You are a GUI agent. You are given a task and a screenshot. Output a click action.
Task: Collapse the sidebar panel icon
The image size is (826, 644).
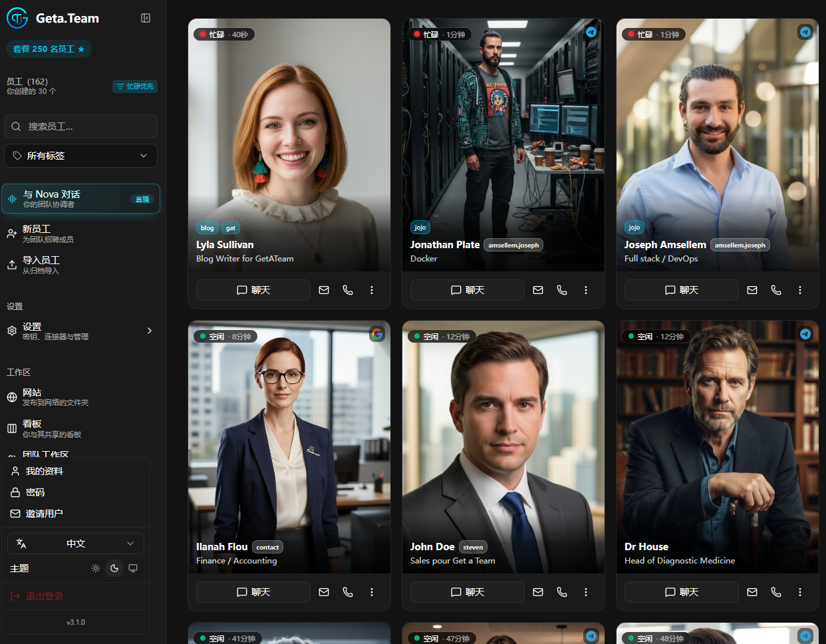[146, 18]
